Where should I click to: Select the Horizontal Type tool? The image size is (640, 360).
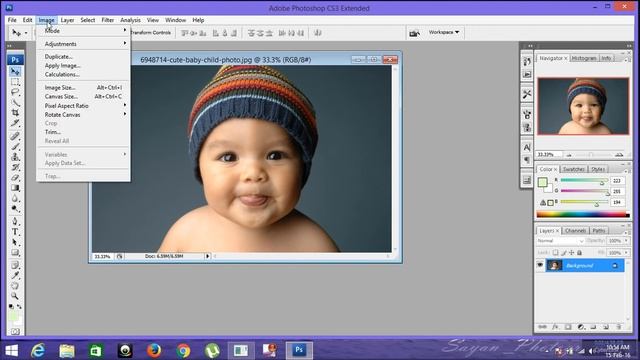[x=16, y=232]
